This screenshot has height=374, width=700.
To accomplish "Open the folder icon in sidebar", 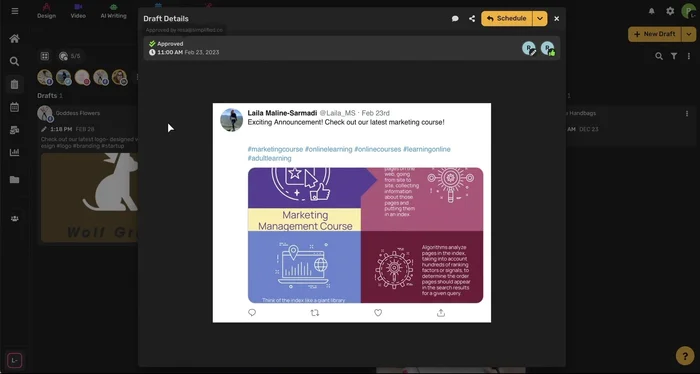I will (x=14, y=179).
